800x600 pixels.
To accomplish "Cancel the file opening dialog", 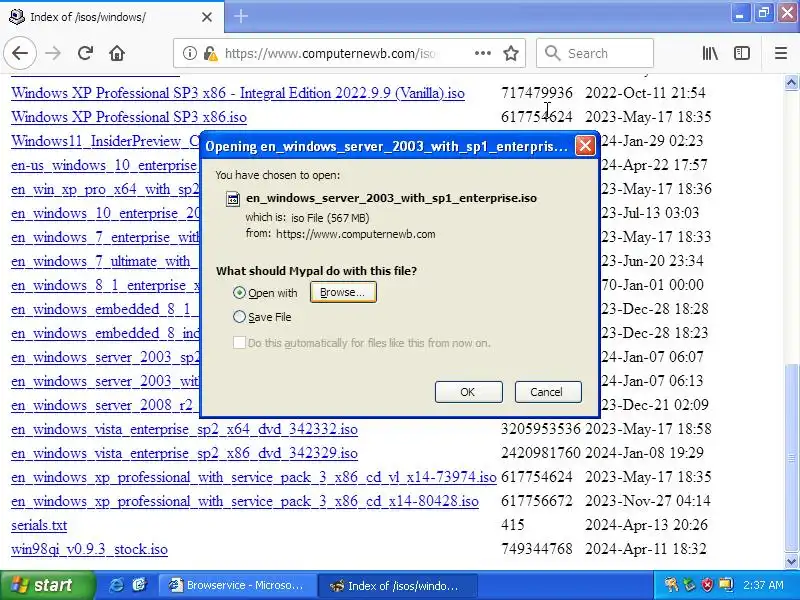I will [547, 392].
